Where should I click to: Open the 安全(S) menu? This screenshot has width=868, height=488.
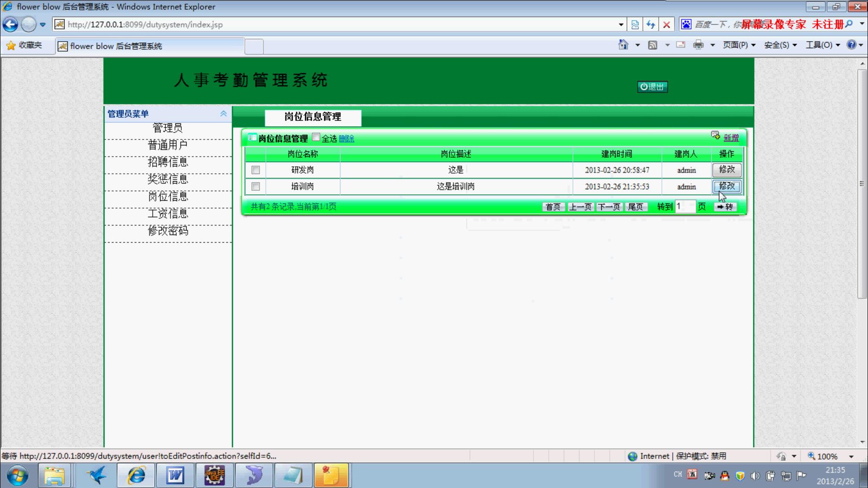tap(781, 45)
